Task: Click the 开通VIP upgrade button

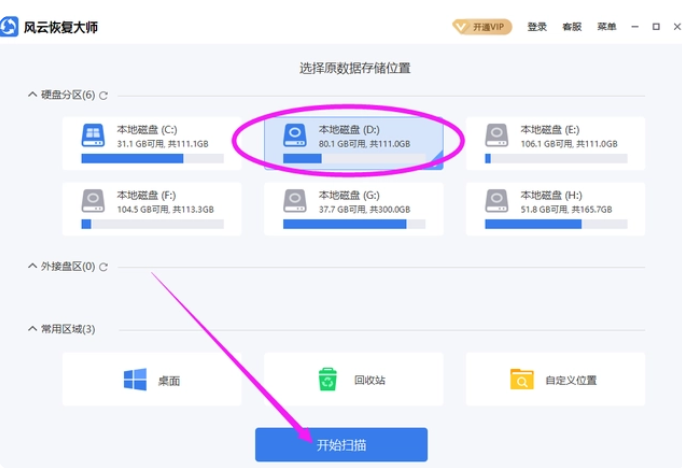Action: [x=481, y=27]
